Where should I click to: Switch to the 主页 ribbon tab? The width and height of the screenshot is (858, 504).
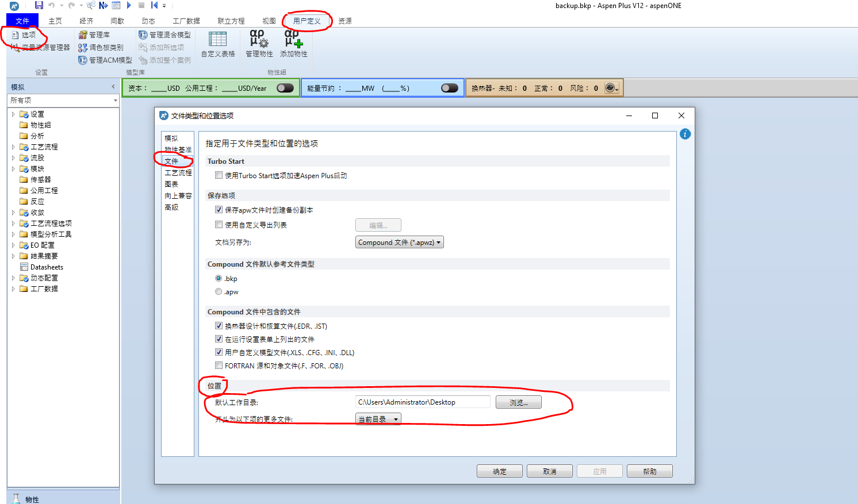click(55, 21)
